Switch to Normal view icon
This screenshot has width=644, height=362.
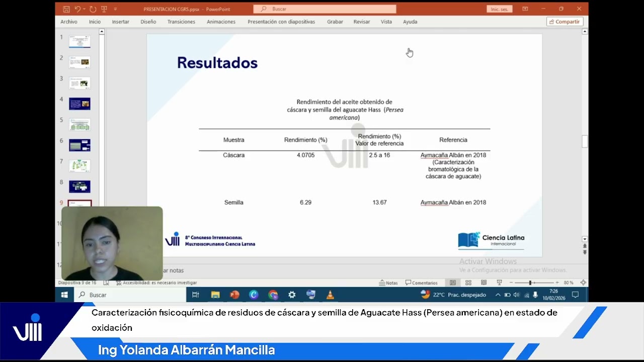pos(453,283)
